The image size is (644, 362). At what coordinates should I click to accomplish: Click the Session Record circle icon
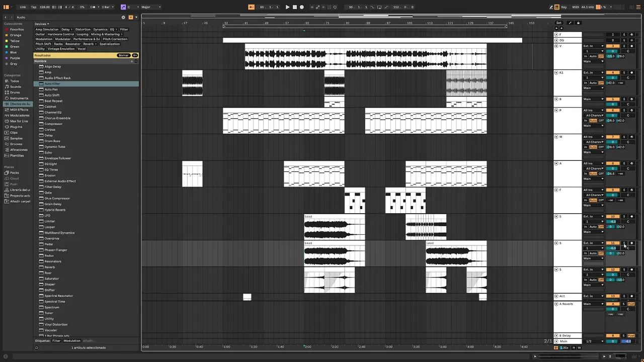tap(335, 7)
